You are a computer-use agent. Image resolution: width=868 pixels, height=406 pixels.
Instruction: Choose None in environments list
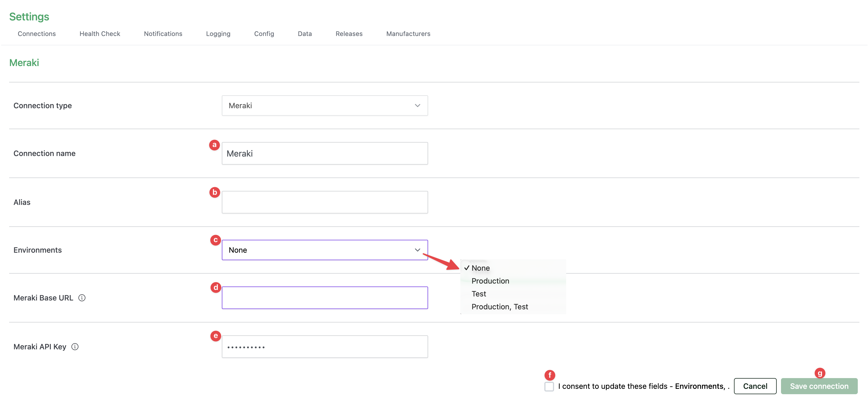[x=480, y=268]
